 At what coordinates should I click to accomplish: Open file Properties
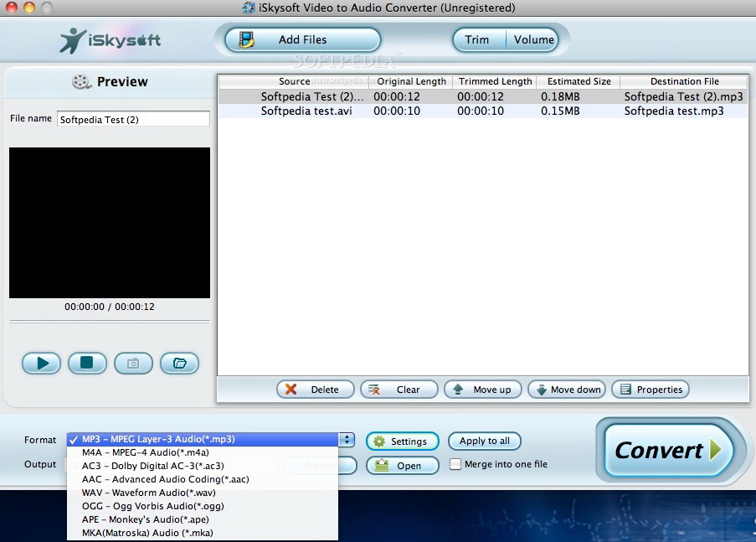651,390
